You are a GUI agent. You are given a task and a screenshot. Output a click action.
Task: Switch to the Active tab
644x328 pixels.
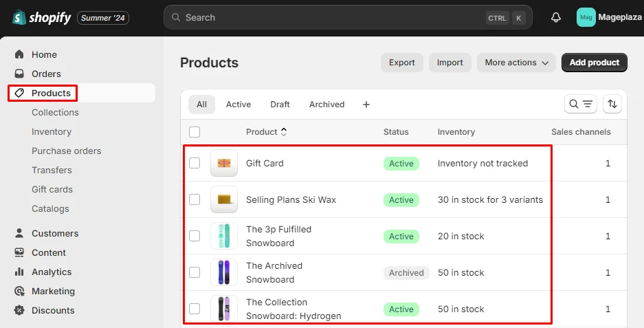coord(238,105)
